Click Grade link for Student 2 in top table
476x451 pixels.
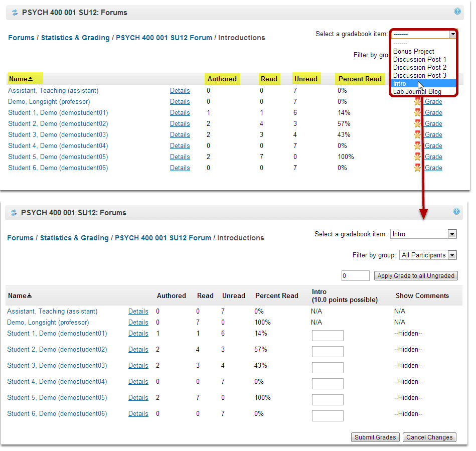point(433,123)
